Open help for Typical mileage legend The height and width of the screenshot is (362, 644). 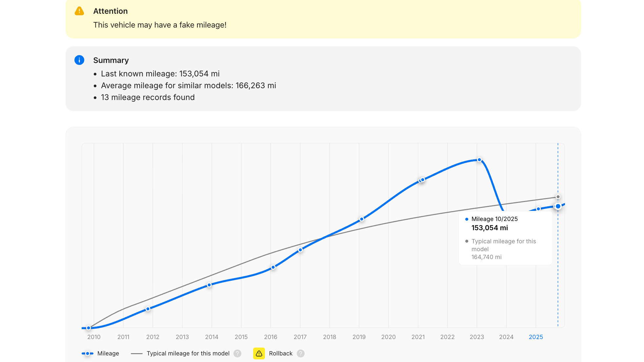click(x=237, y=353)
